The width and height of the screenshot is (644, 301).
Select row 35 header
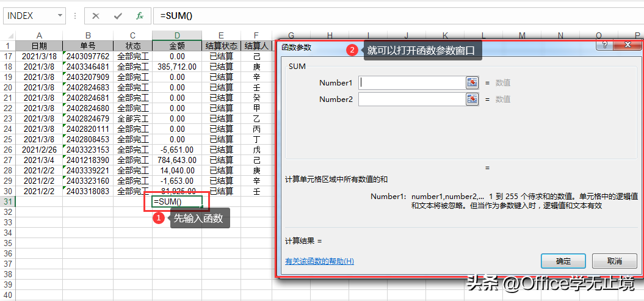point(8,243)
